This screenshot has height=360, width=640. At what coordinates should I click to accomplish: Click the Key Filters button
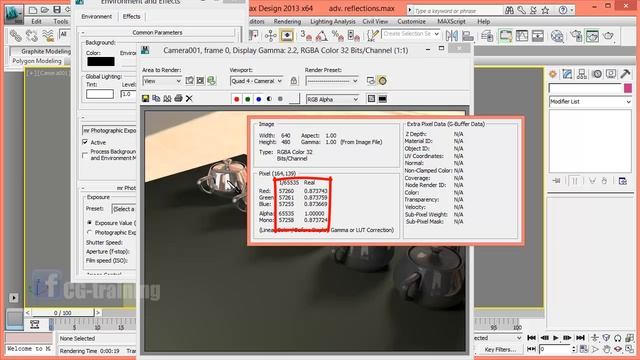coord(500,349)
